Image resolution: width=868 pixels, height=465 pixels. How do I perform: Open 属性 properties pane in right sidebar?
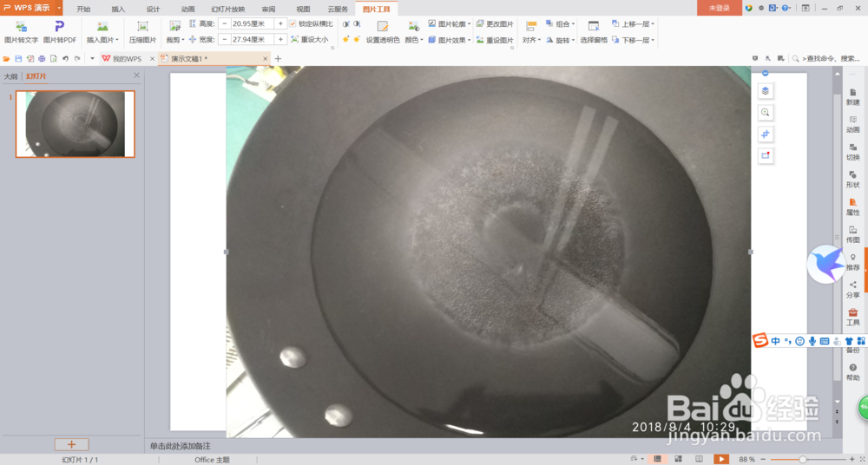pos(853,206)
